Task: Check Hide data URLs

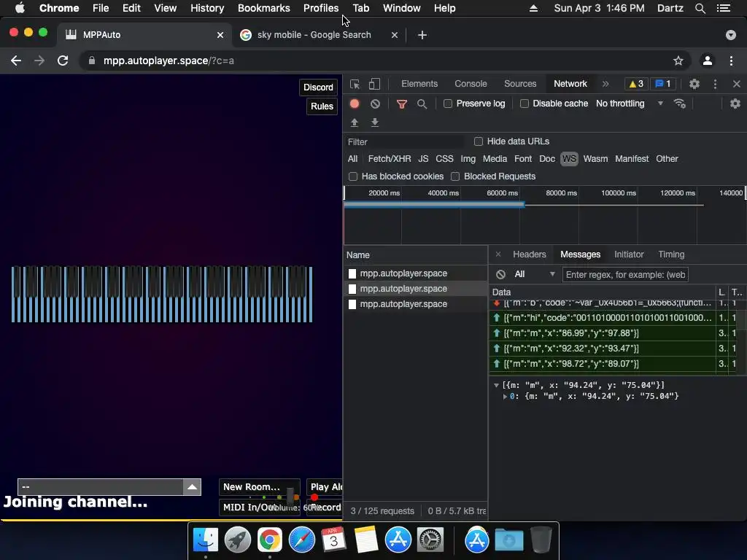Action: (479, 141)
